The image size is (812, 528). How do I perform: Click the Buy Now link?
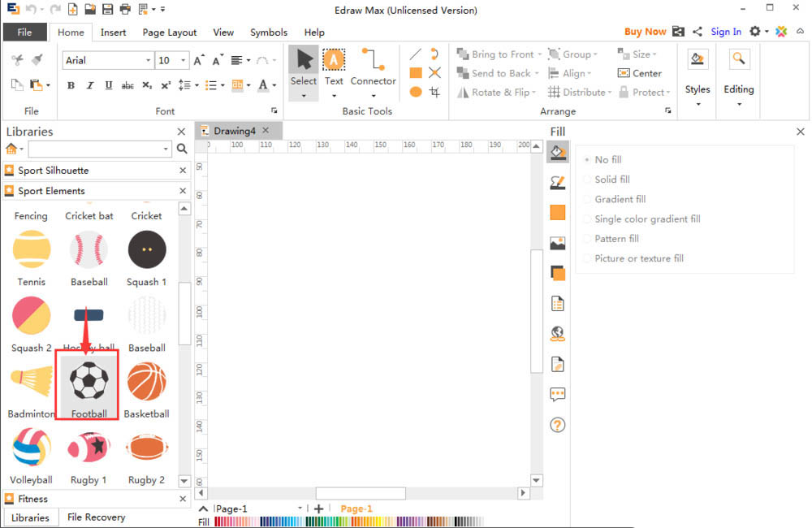pos(645,32)
